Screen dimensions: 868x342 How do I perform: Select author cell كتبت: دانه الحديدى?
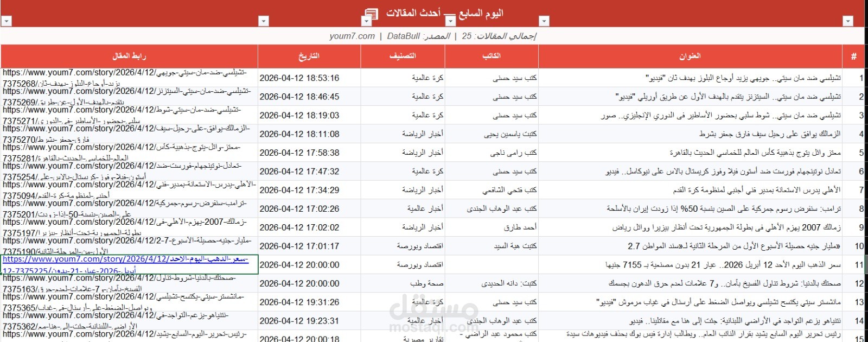click(x=492, y=283)
